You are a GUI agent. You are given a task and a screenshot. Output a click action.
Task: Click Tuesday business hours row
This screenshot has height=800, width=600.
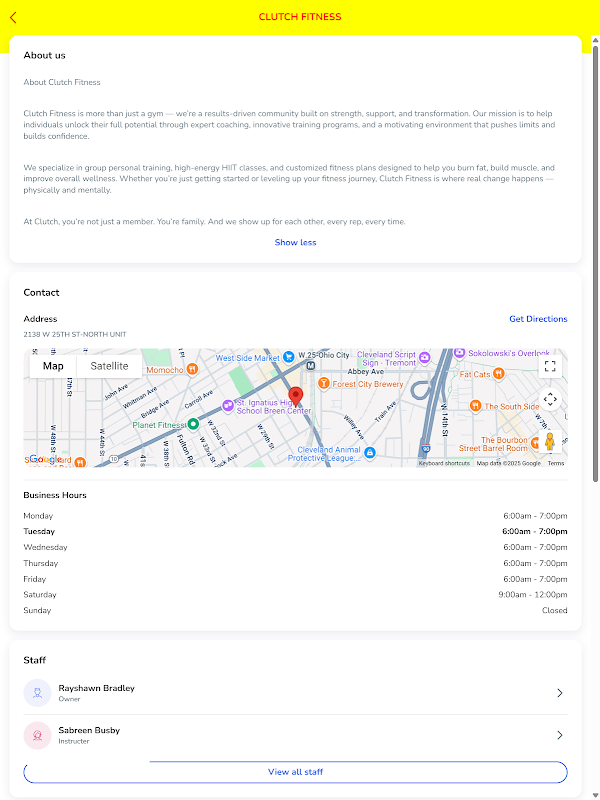[x=295, y=531]
